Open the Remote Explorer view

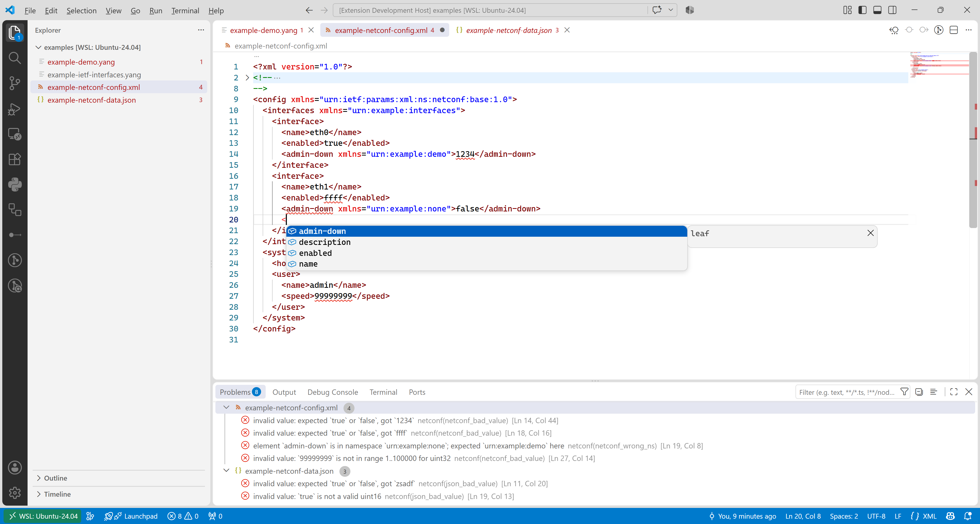[x=15, y=134]
